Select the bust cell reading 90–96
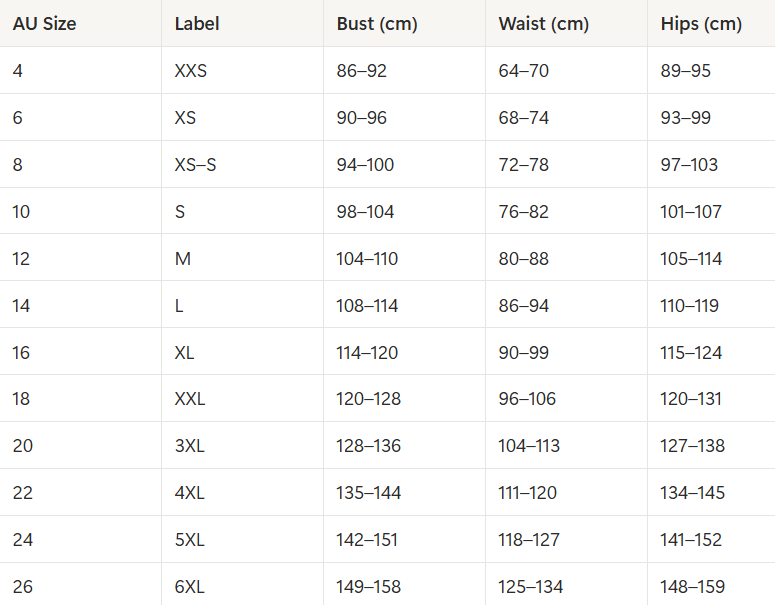Screen dimensions: 775x605 tap(362, 118)
